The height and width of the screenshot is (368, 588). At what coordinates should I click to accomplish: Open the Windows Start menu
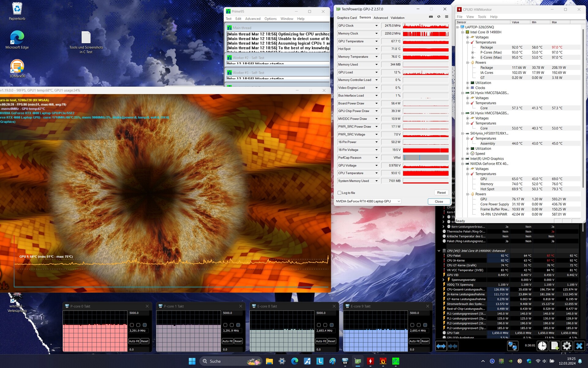point(192,361)
